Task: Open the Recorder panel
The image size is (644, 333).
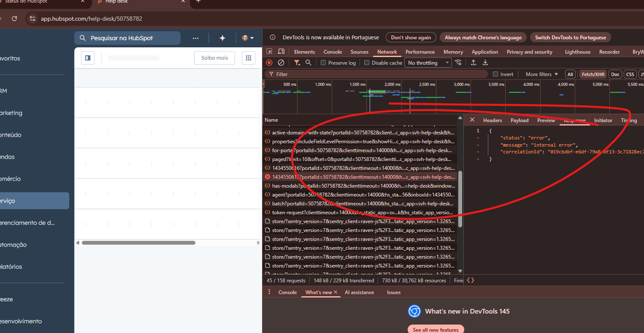Action: [x=610, y=52]
